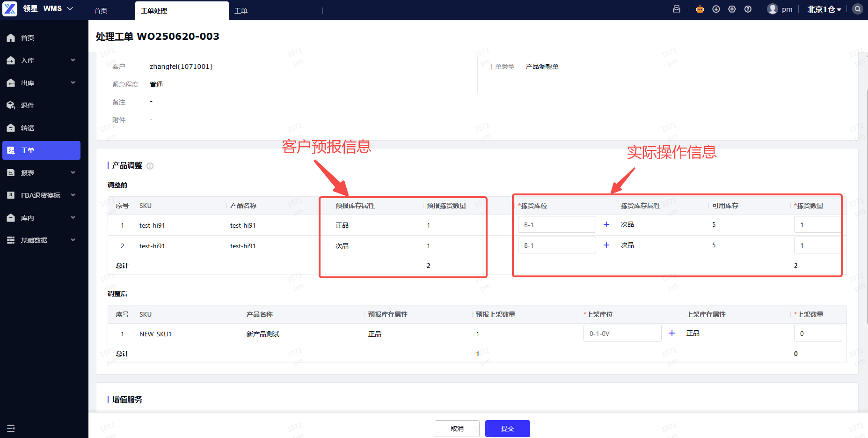Click NEW_SKU1 in the 调整后 table
This screenshot has height=438, width=868.
pyautogui.click(x=155, y=334)
